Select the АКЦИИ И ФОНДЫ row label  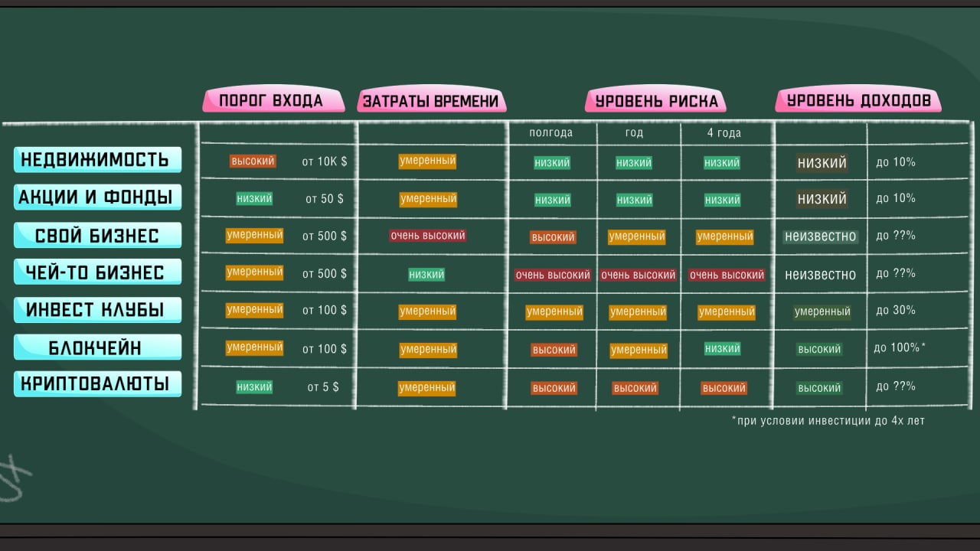pyautogui.click(x=98, y=197)
